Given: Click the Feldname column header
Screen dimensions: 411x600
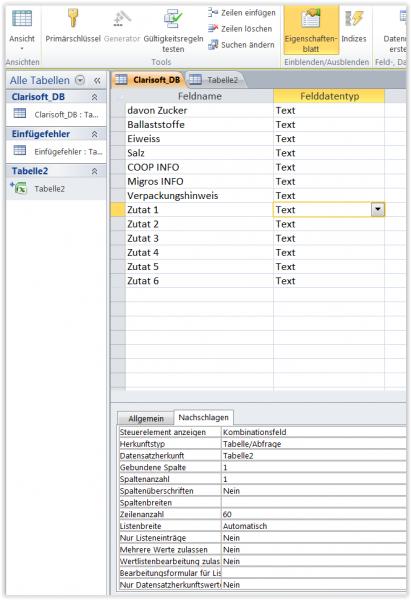Looking at the screenshot, I should click(x=199, y=96).
